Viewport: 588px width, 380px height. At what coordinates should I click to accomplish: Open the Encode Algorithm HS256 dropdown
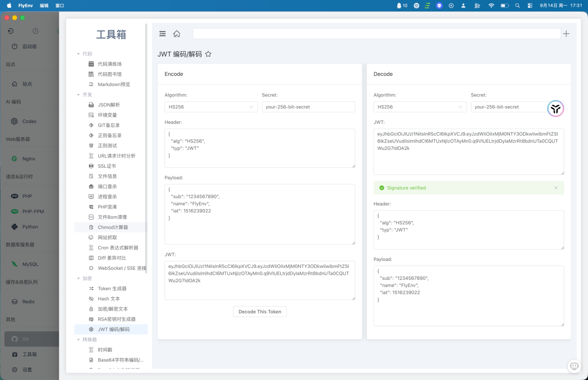pyautogui.click(x=211, y=107)
